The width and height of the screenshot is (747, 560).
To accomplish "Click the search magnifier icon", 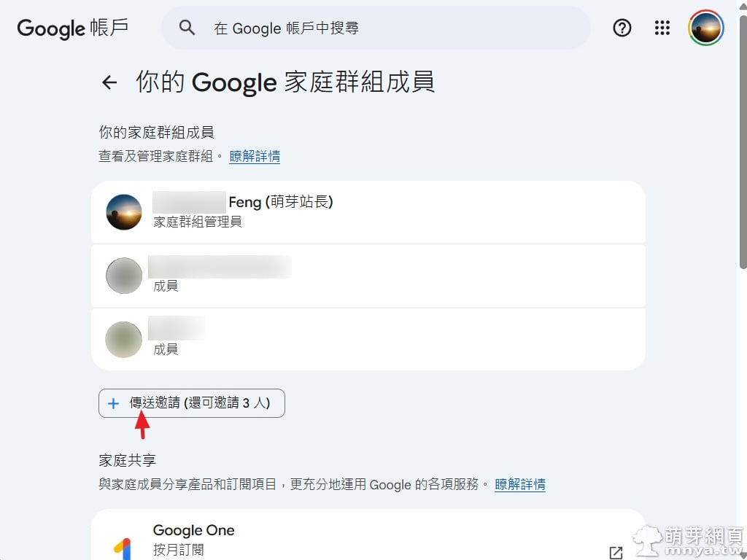I will click(x=187, y=28).
